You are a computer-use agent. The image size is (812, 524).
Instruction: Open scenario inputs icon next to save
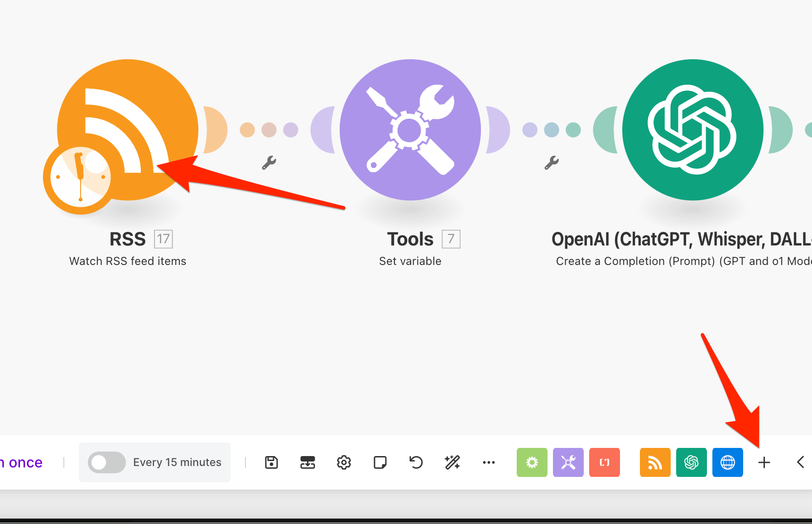point(308,462)
